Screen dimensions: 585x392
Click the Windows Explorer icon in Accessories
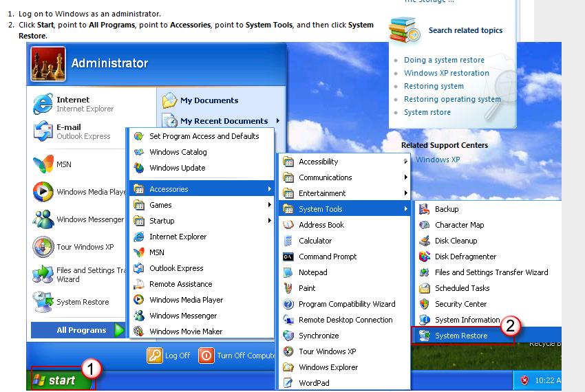point(288,367)
